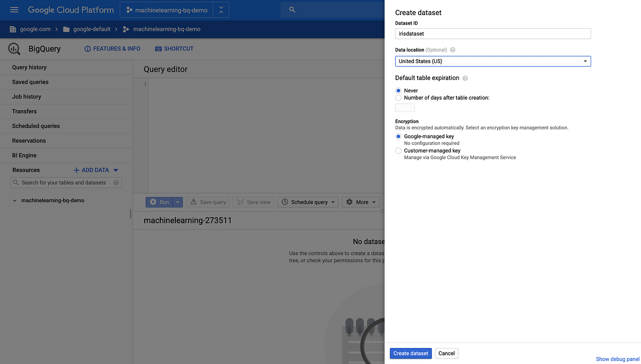Screen dimensions: 641x364
Task: Collapse the machinelearning-bq-demo resource tree
Action: pos(14,200)
